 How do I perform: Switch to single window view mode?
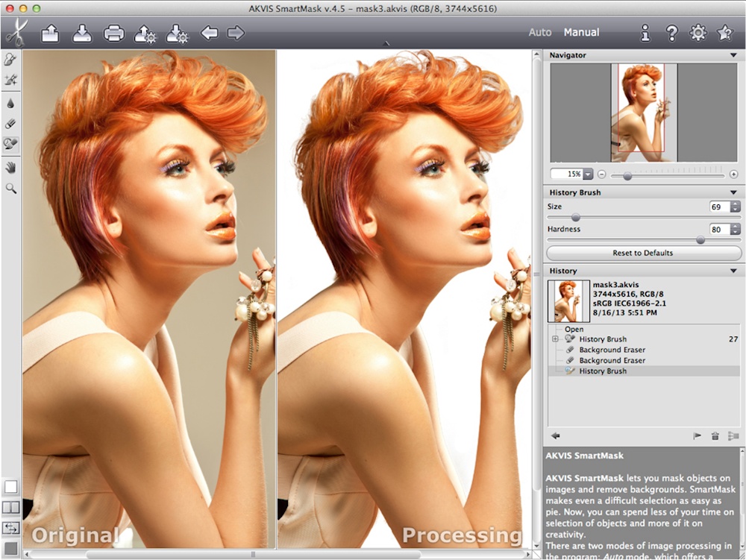tap(11, 487)
